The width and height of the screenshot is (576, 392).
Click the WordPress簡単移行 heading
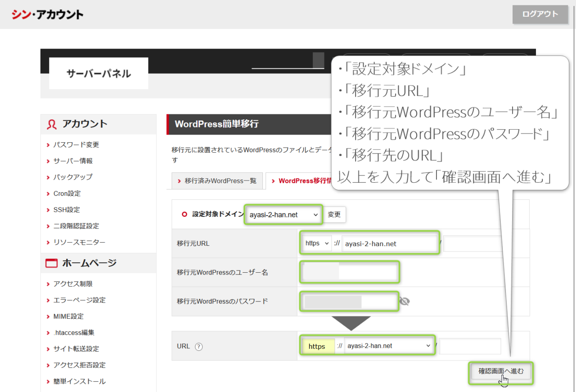pyautogui.click(x=216, y=124)
